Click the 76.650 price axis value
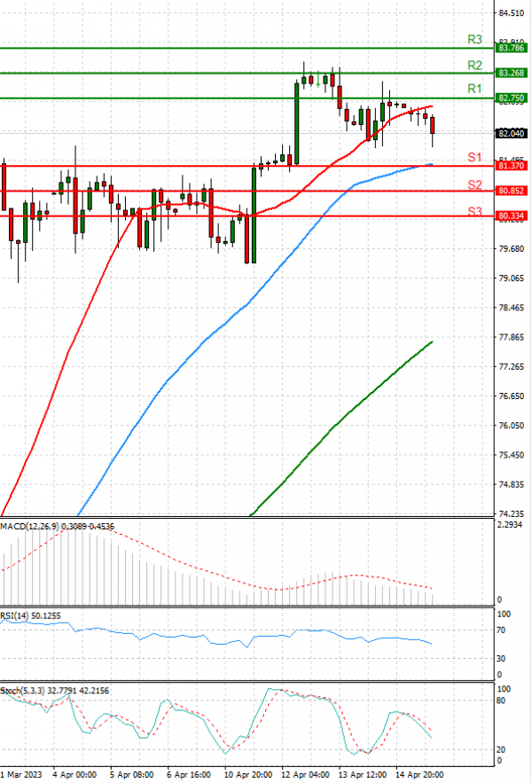The image size is (532, 783). (x=512, y=396)
